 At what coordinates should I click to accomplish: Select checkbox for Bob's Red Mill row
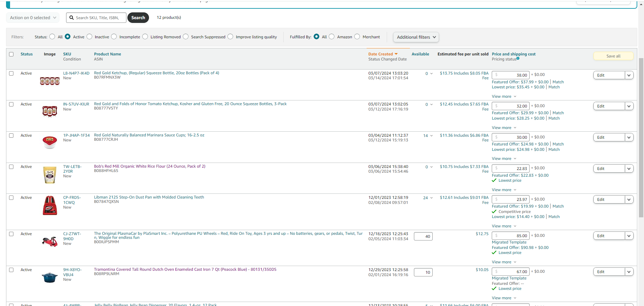pos(11,167)
